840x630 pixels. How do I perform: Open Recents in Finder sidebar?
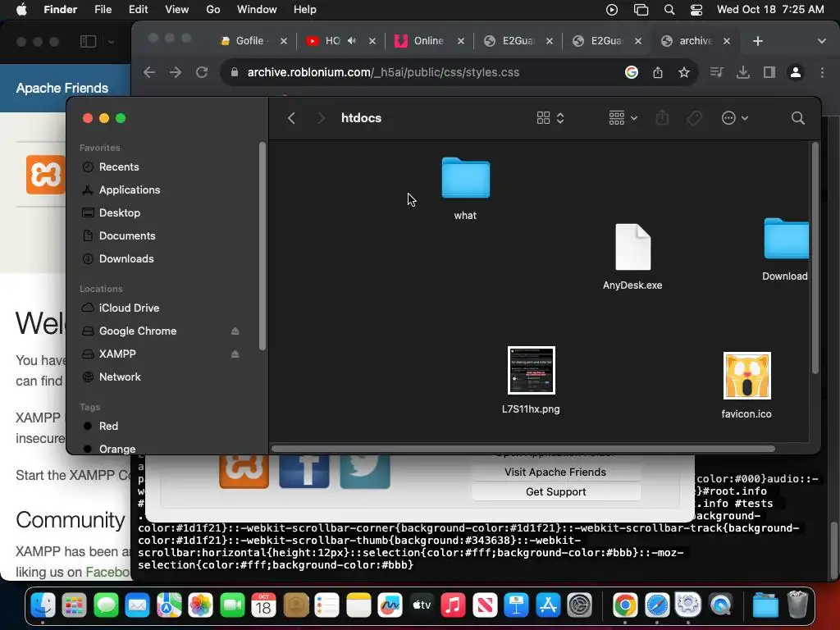(119, 167)
